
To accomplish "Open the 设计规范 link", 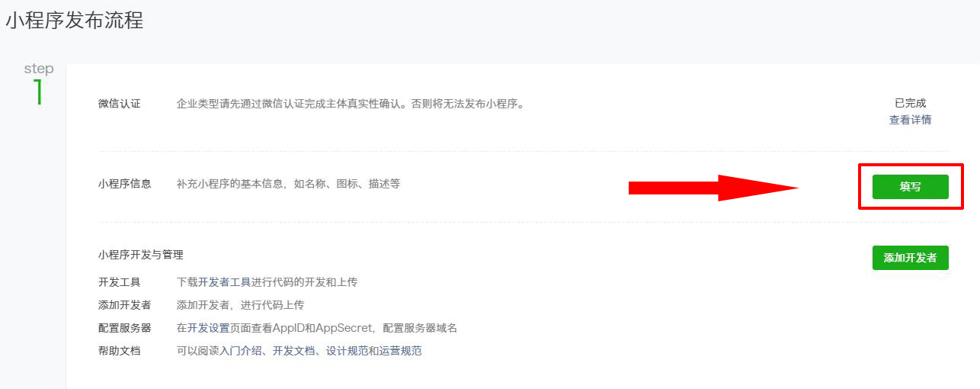I will pyautogui.click(x=347, y=351).
